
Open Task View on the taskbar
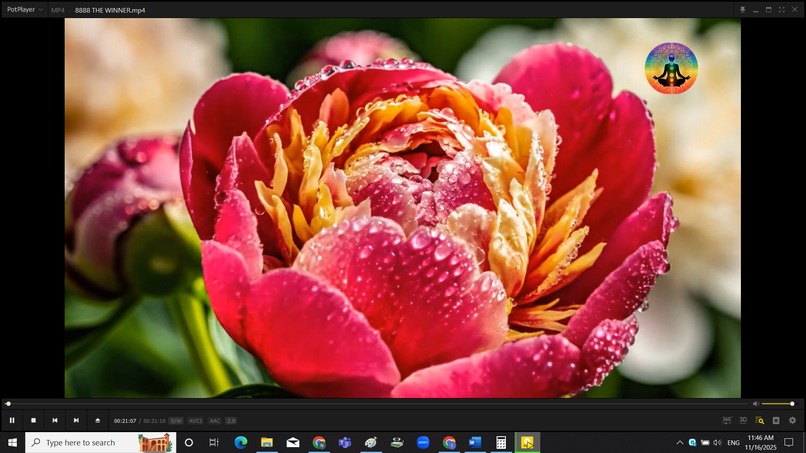(x=214, y=442)
